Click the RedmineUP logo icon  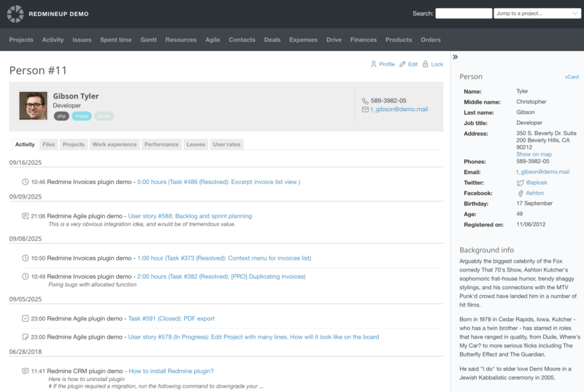(15, 14)
